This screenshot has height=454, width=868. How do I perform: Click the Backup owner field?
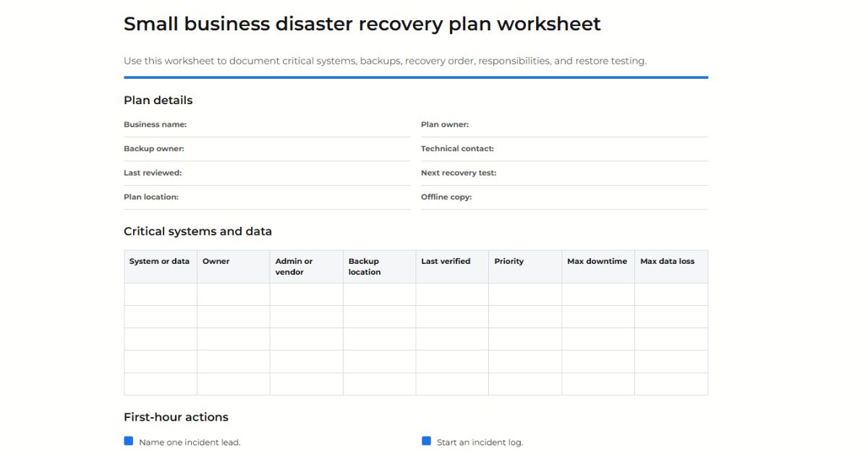tap(267, 149)
